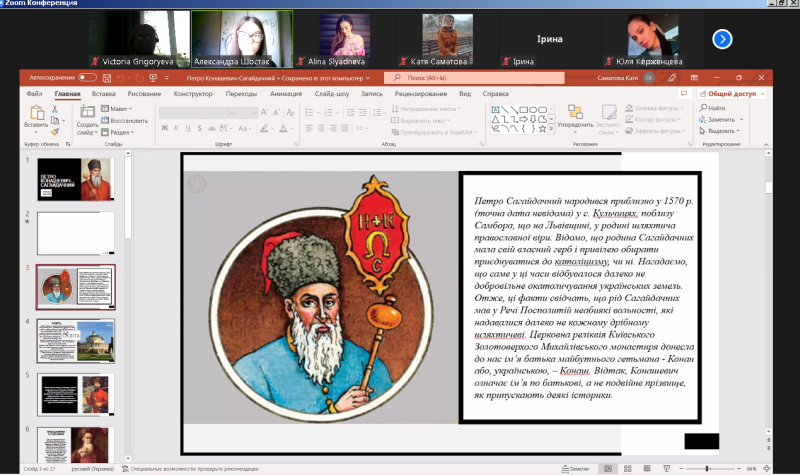Copy the selection with the copy icon
800x475 pixels.
55,120
